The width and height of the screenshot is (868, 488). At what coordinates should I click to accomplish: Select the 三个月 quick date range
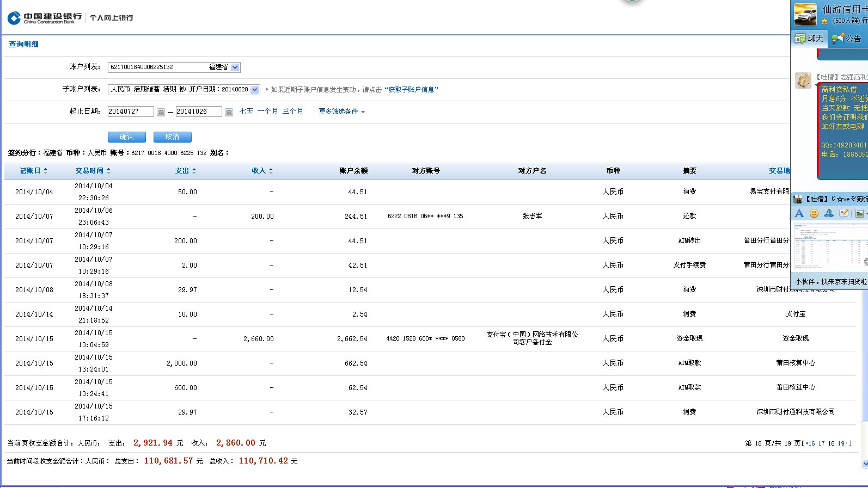point(293,112)
